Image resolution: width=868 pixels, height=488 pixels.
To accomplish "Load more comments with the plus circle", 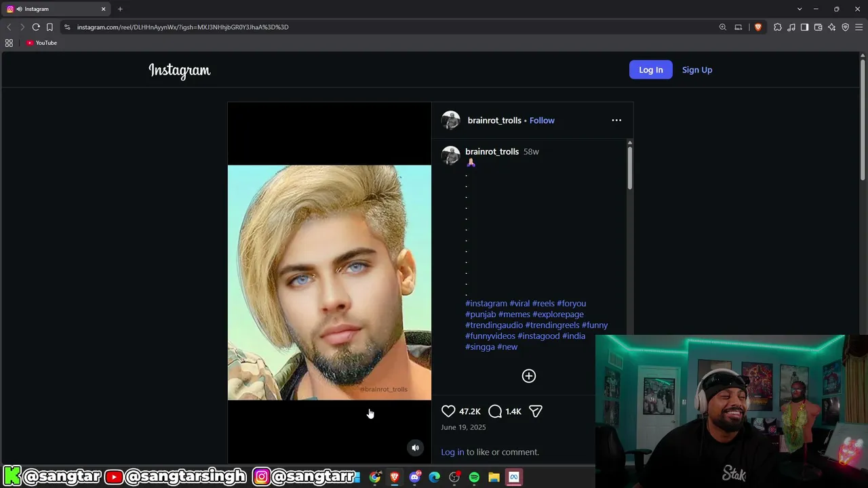I will (529, 376).
